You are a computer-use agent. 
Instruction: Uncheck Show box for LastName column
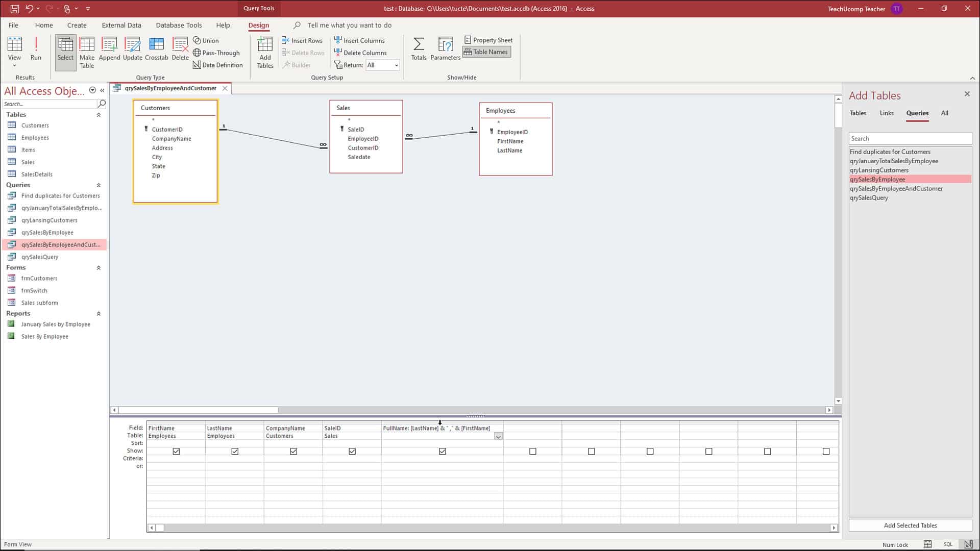(x=235, y=452)
